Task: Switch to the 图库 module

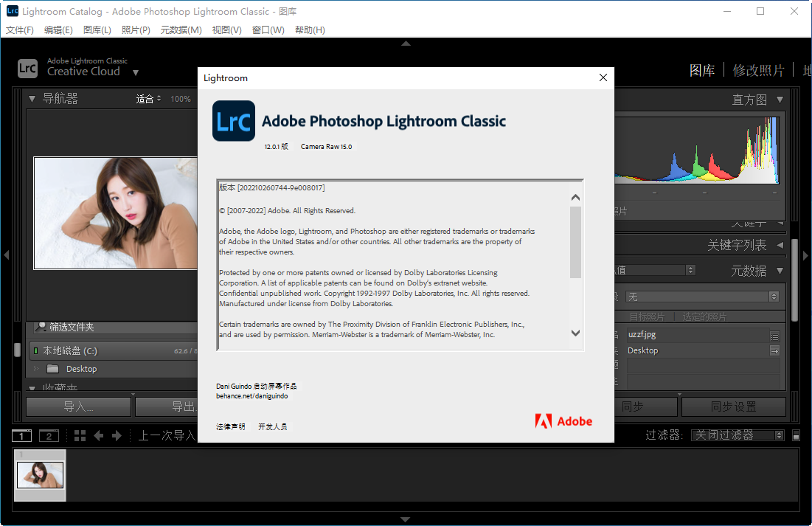Action: pyautogui.click(x=701, y=70)
